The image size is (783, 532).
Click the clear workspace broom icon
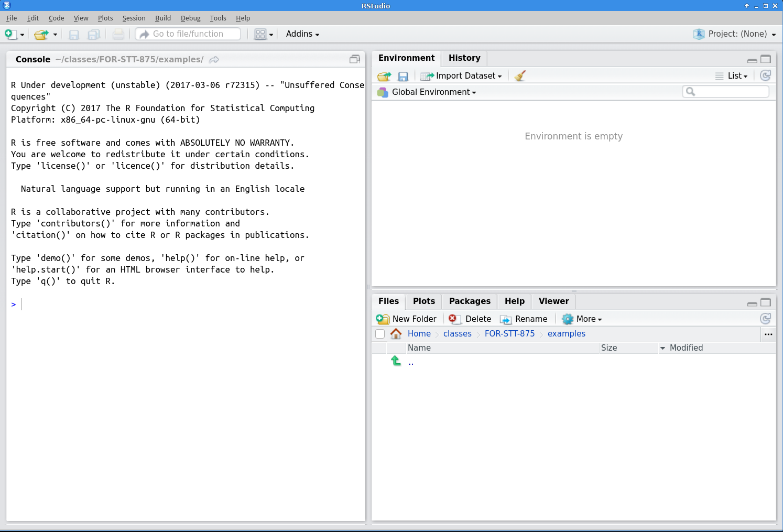click(520, 76)
